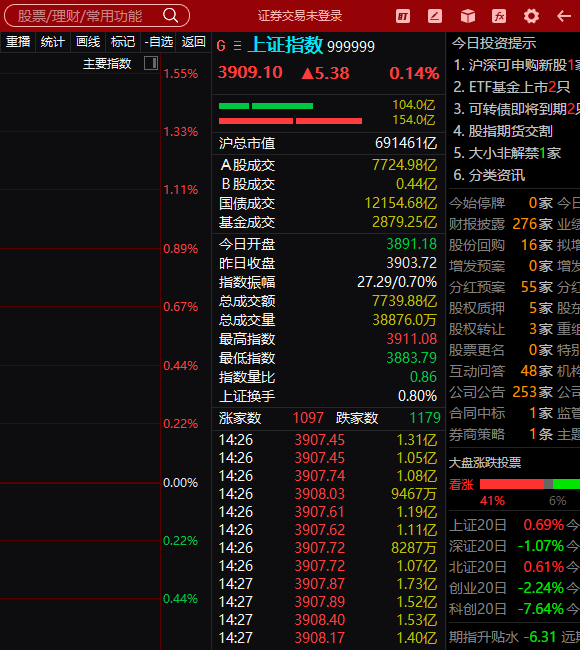Click the tick row with price 3908.03
This screenshot has width=580, height=650.
coord(328,494)
